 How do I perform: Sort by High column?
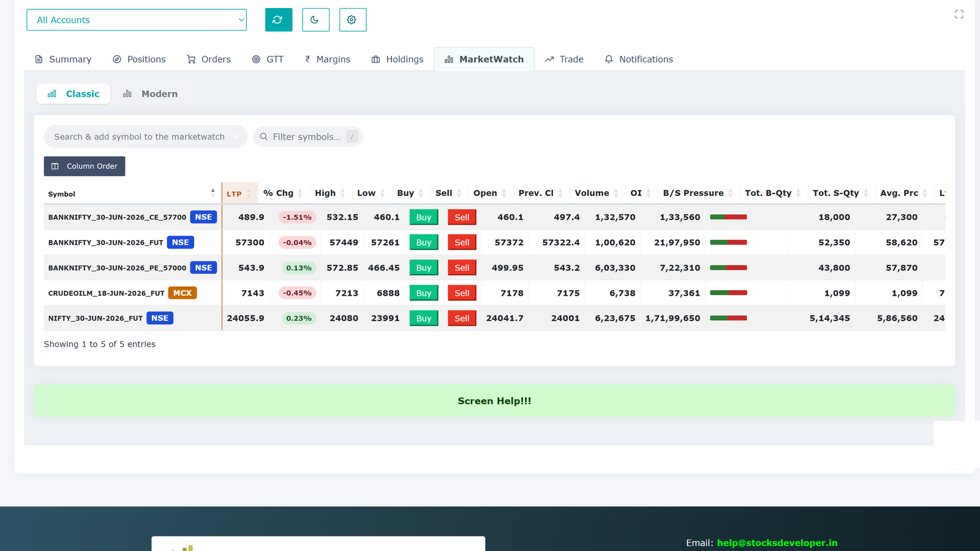(331, 193)
